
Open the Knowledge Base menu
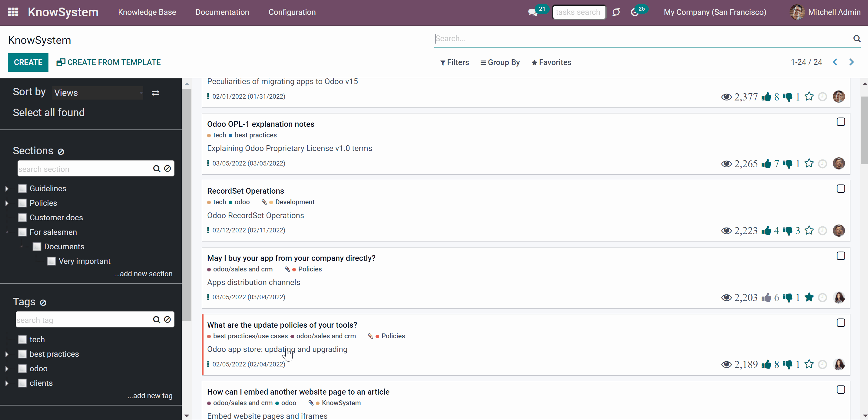pos(147,12)
